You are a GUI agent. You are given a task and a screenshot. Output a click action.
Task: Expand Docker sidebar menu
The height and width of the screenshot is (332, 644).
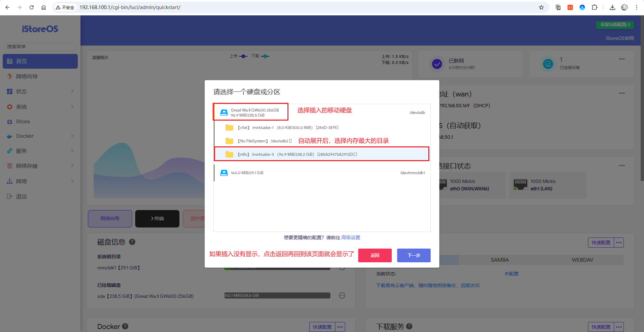click(x=40, y=136)
